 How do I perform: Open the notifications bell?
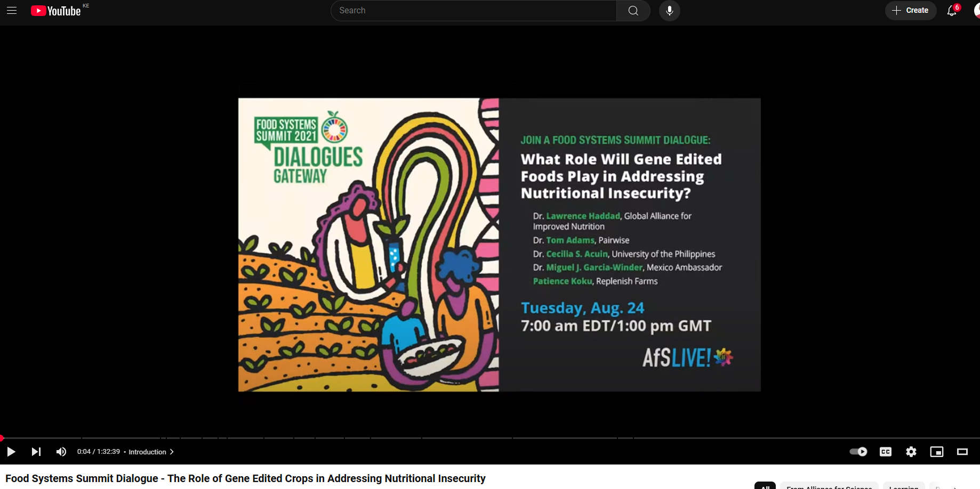952,11
